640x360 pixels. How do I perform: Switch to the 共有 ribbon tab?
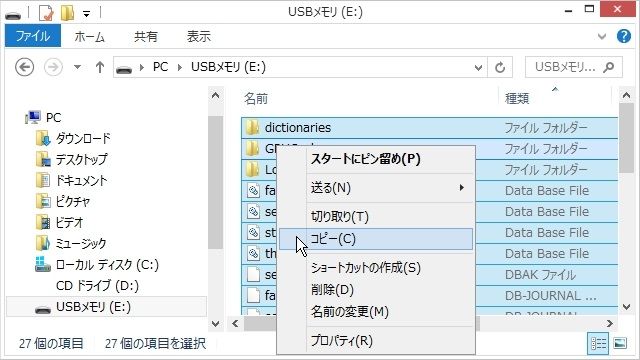tap(146, 37)
